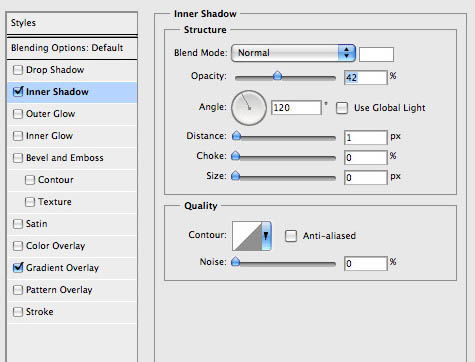The width and height of the screenshot is (475, 362).
Task: Enable the Anti-aliased checkbox
Action: (x=291, y=236)
